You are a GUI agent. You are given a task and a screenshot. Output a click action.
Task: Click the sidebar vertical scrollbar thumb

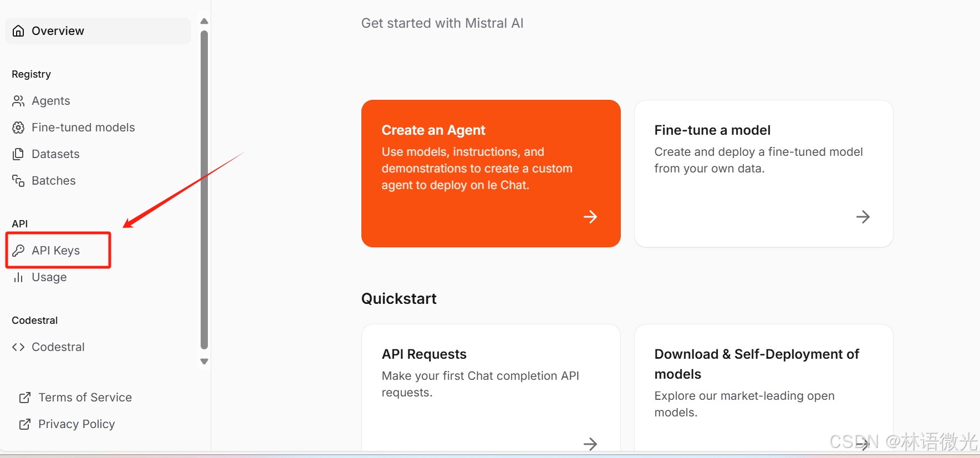(x=204, y=190)
